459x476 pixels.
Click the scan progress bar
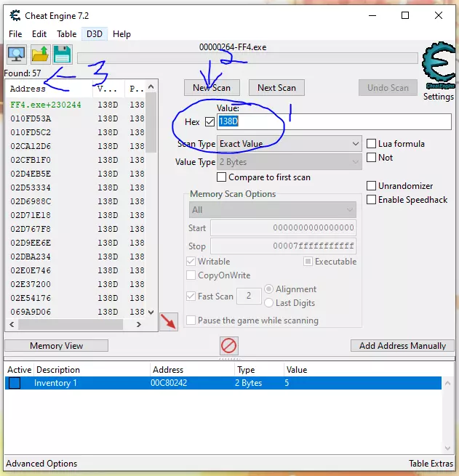(247, 58)
